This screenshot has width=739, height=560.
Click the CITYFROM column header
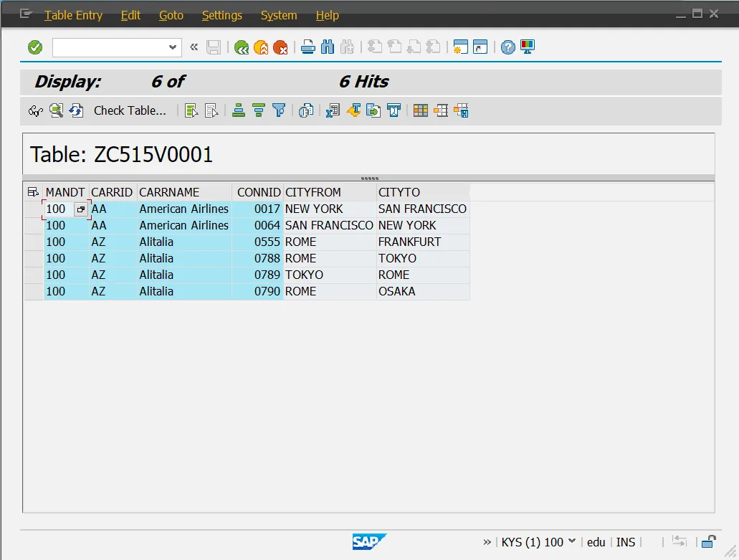click(x=330, y=192)
